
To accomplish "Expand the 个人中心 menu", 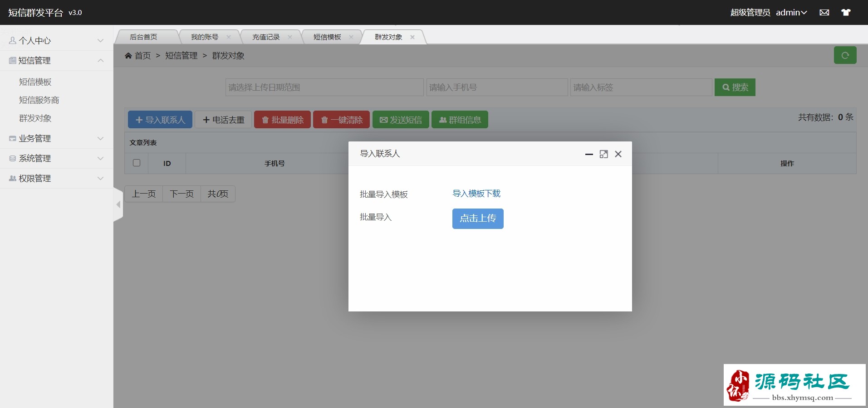I will [56, 41].
